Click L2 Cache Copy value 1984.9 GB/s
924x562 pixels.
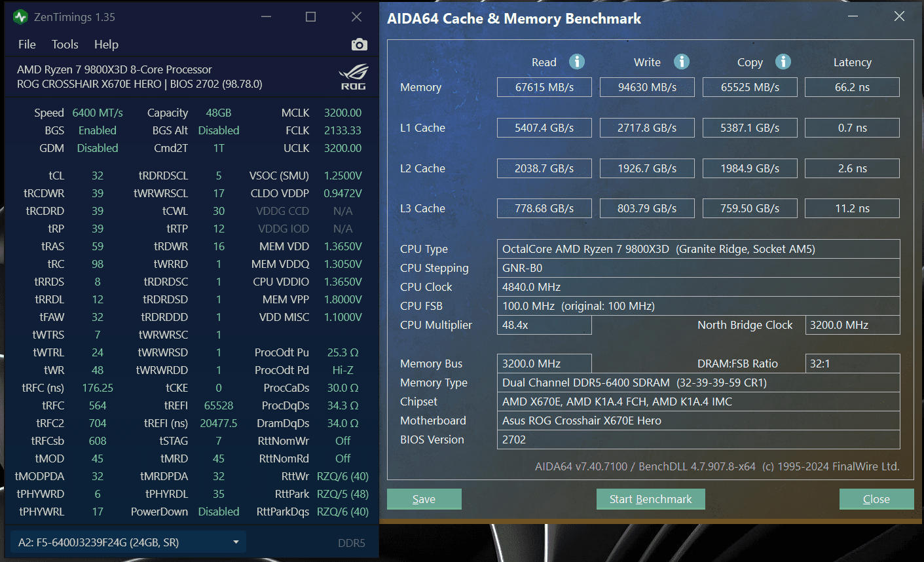[750, 168]
